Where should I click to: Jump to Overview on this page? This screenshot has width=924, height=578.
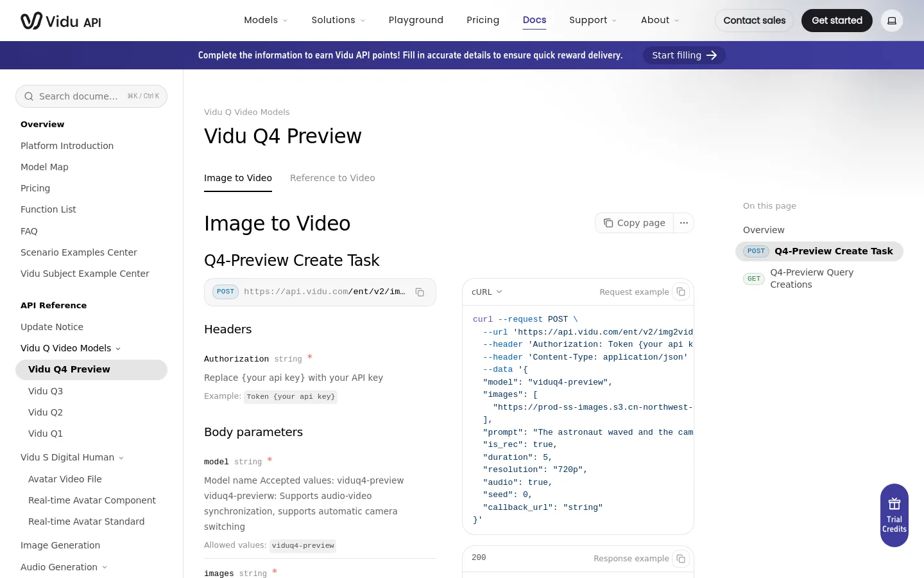(x=764, y=230)
